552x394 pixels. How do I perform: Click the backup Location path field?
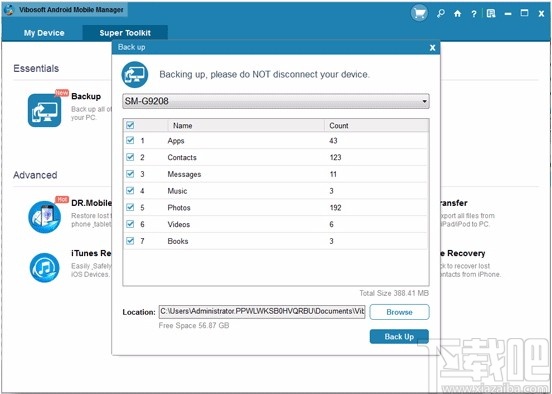[x=262, y=312]
